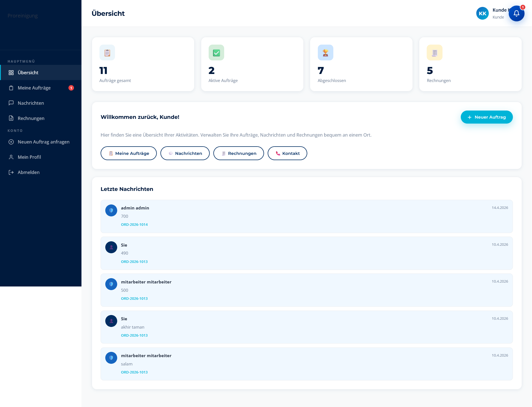This screenshot has width=532, height=407.
Task: Select Neuen Auftrag anfragen in sidebar
Action: tap(41, 142)
